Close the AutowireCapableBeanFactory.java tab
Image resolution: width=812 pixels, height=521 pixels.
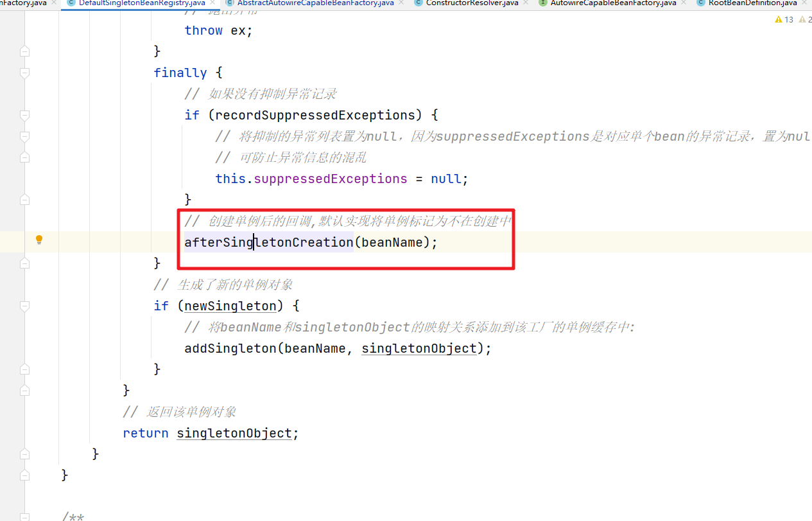(684, 3)
